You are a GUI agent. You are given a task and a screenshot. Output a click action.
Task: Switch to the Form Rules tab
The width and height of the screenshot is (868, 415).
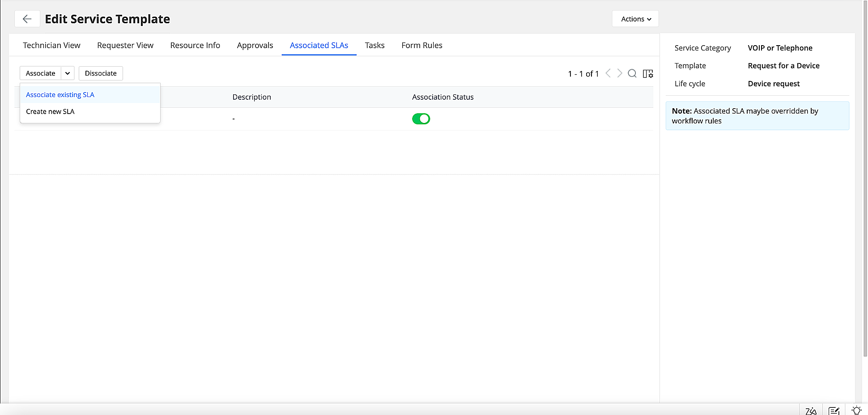click(x=421, y=45)
